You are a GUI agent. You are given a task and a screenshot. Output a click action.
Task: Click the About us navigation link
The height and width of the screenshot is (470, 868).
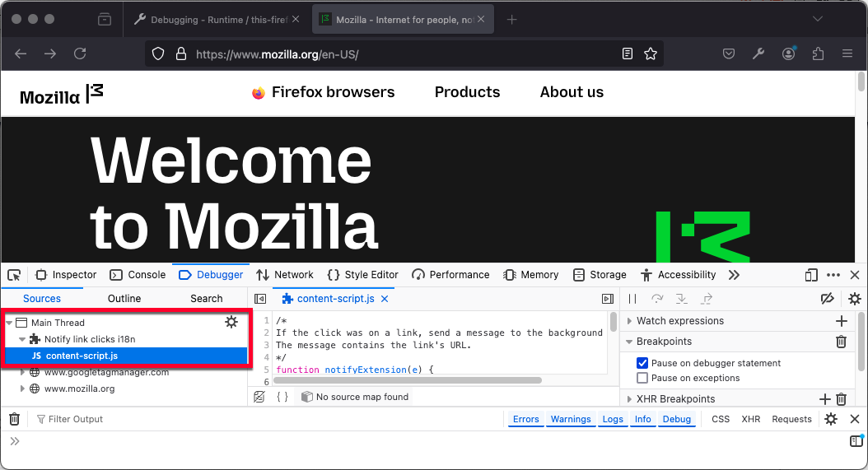click(x=572, y=92)
